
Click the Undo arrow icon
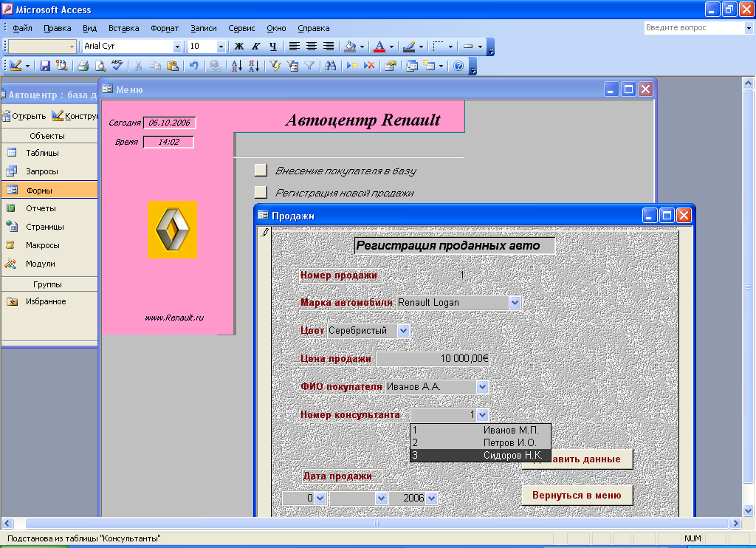pyautogui.click(x=194, y=66)
